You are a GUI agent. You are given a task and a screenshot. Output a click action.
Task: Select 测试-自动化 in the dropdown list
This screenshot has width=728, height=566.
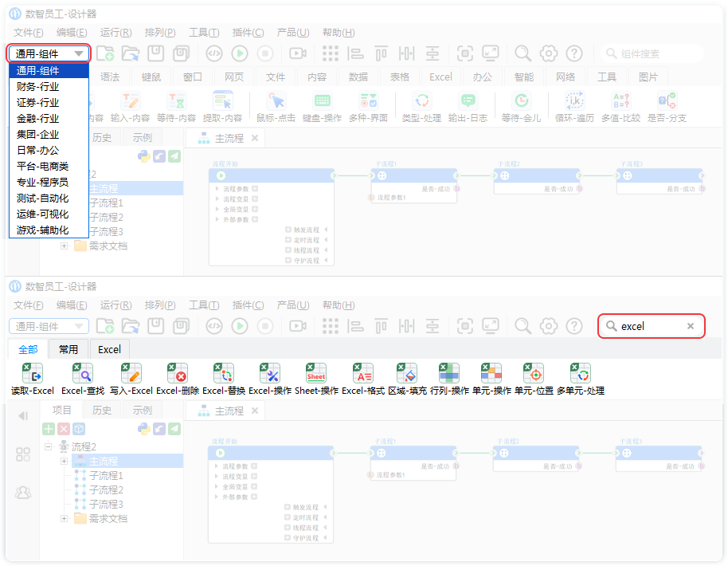coord(42,198)
